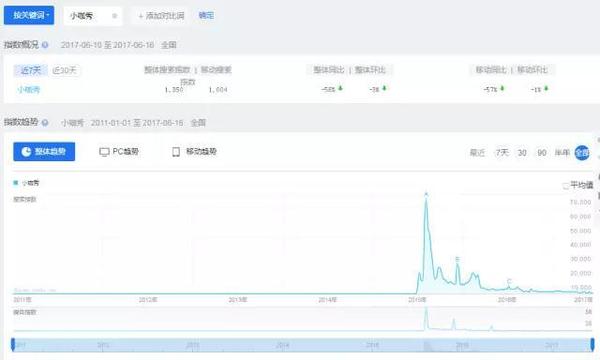Click the 整体同比 header label
Viewport: 600px width, 360px height.
click(329, 70)
